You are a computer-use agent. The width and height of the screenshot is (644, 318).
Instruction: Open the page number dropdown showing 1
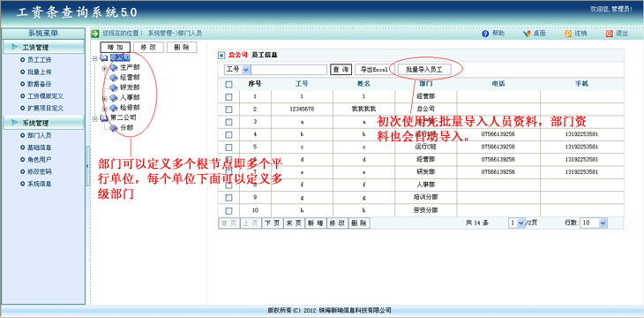(x=517, y=223)
